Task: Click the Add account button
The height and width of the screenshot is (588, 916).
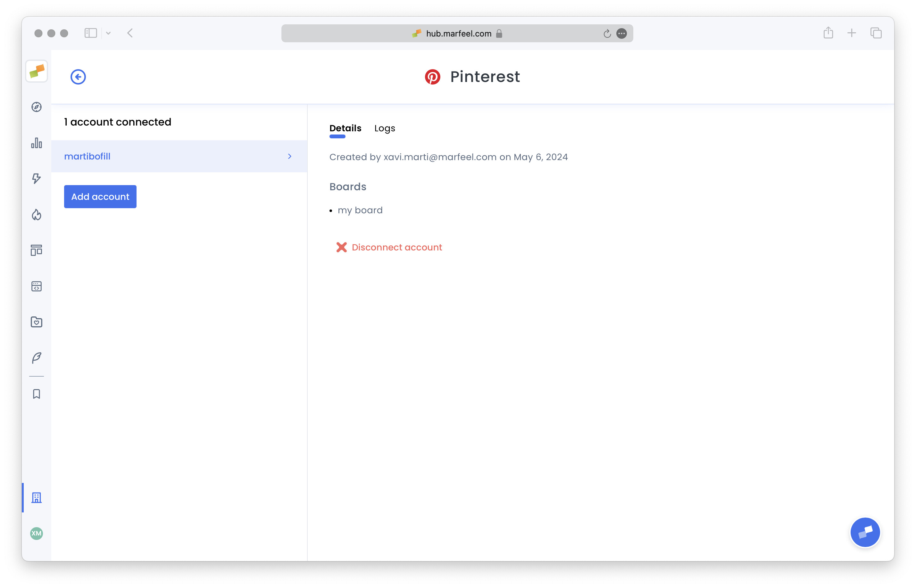Action: (100, 196)
